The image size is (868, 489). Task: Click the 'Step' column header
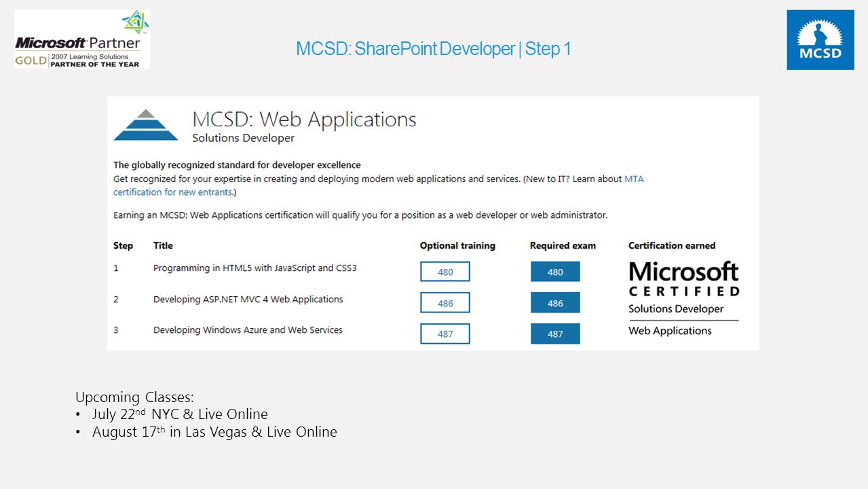pyautogui.click(x=124, y=246)
